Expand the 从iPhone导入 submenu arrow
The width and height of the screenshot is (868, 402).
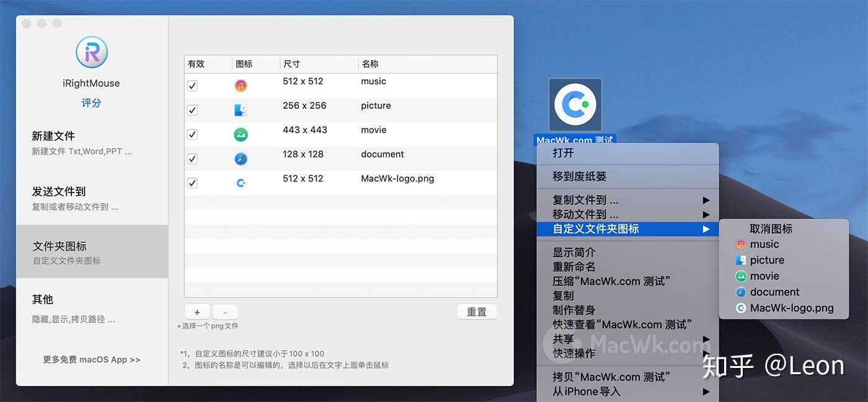tap(706, 391)
